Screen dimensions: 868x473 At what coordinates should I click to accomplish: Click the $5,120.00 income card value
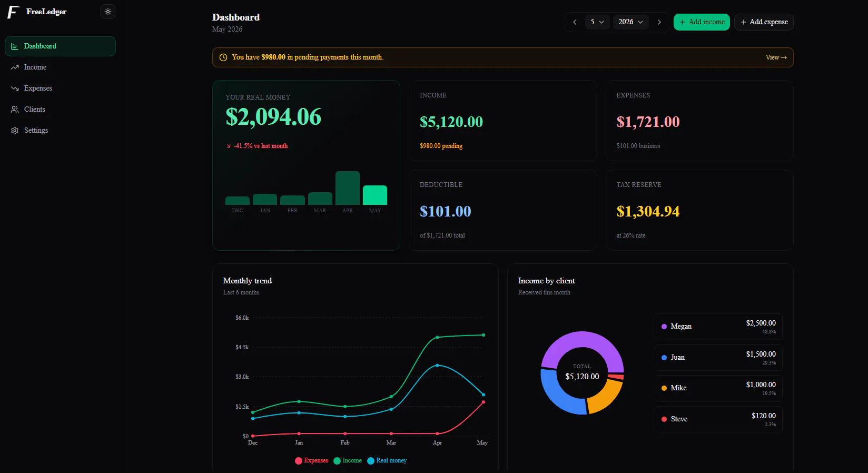click(x=451, y=122)
